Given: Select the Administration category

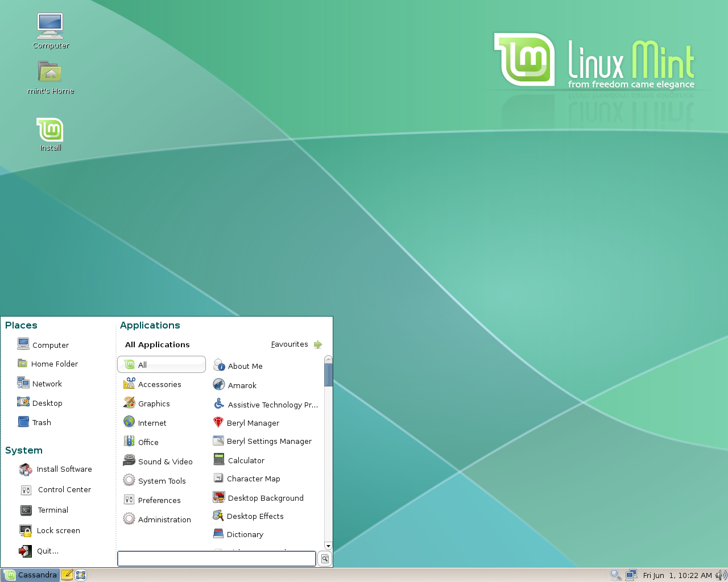Looking at the screenshot, I should (156, 519).
